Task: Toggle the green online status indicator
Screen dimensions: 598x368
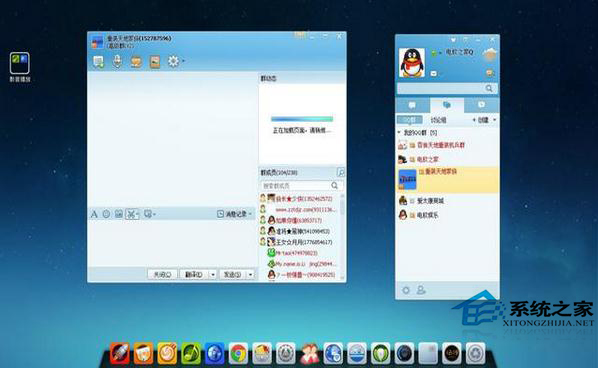Action: (x=434, y=53)
